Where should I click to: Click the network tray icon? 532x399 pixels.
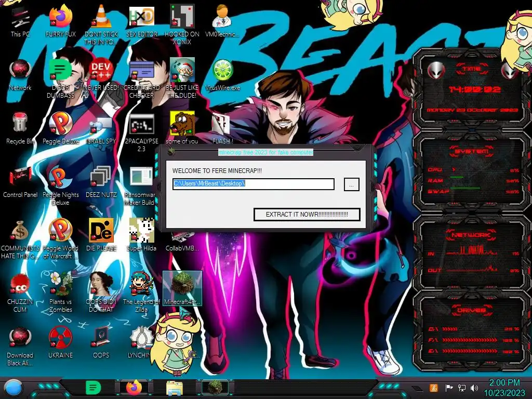point(461,388)
